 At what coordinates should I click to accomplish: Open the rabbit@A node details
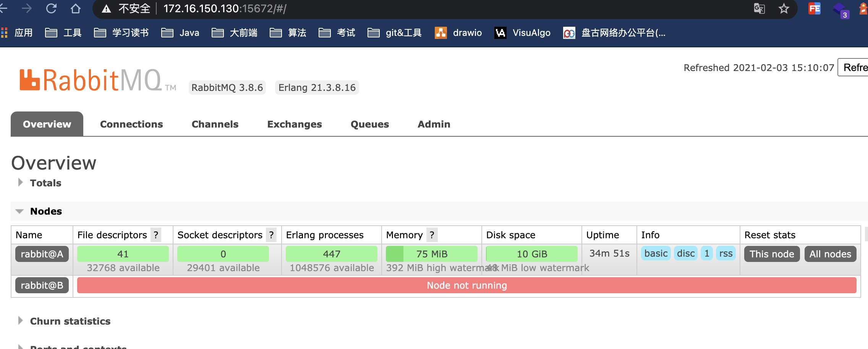click(x=42, y=254)
